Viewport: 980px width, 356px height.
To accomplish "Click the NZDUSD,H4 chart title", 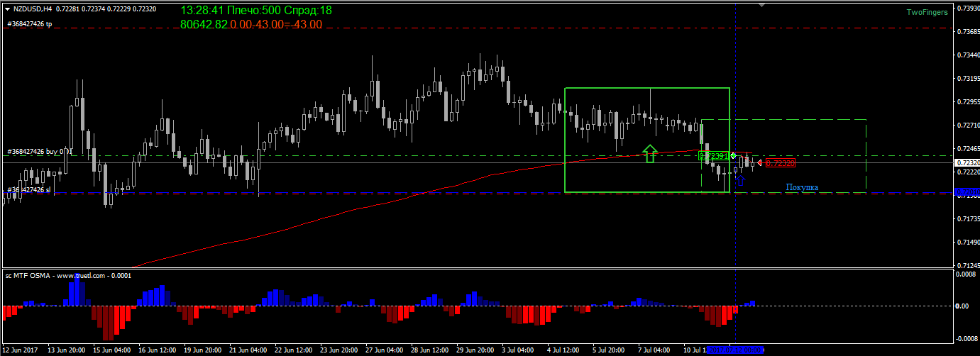I will tap(31, 9).
